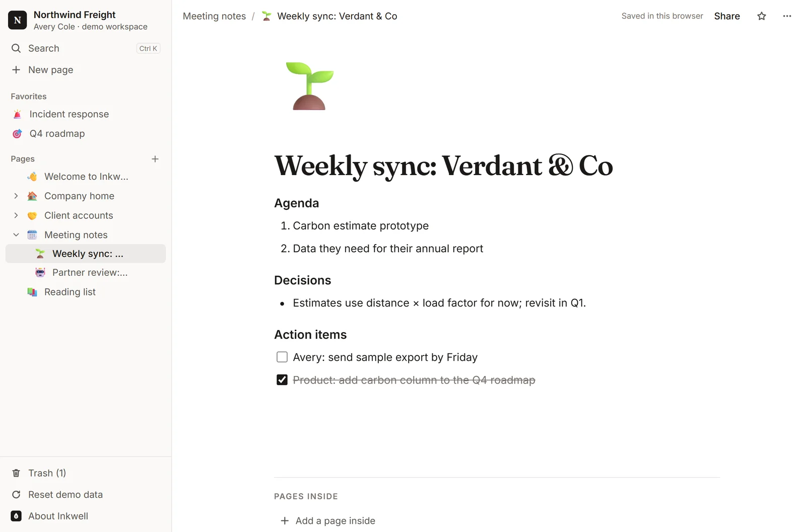Open the Weekly sync page in sidebar
806x532 pixels.
tap(86, 254)
